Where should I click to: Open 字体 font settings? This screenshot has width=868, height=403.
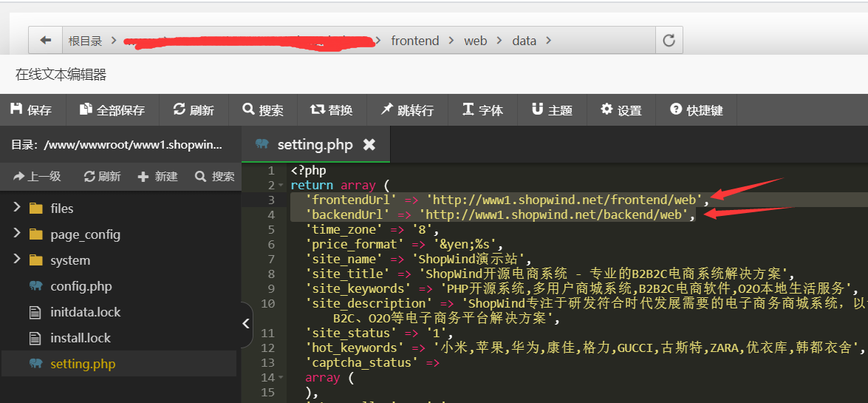point(483,109)
